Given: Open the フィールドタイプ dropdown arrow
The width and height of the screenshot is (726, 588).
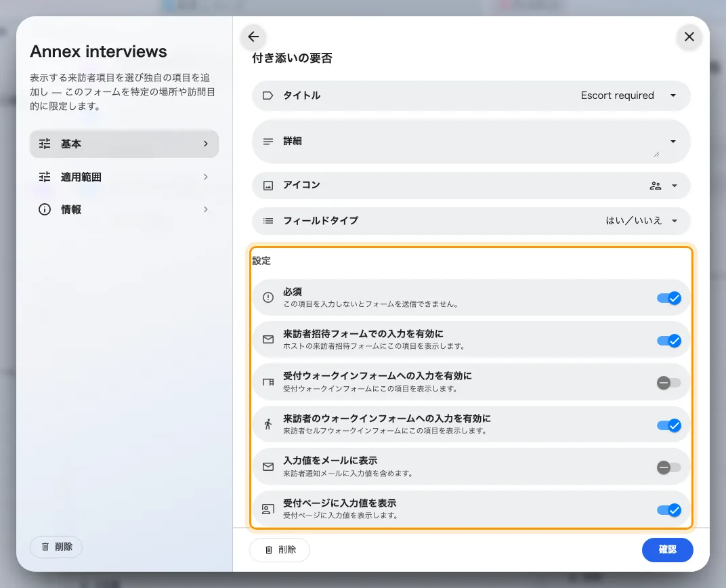Looking at the screenshot, I should point(675,221).
